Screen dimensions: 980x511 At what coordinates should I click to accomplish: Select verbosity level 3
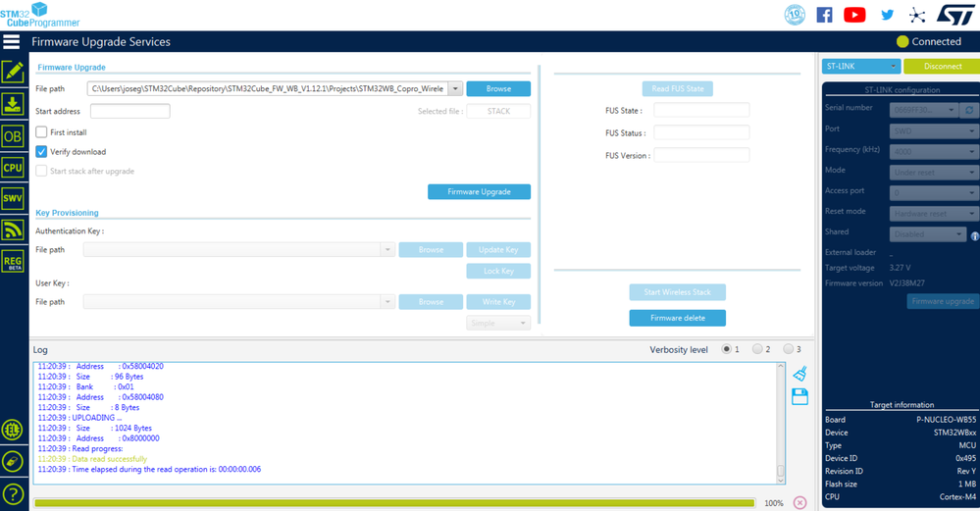[788, 349]
